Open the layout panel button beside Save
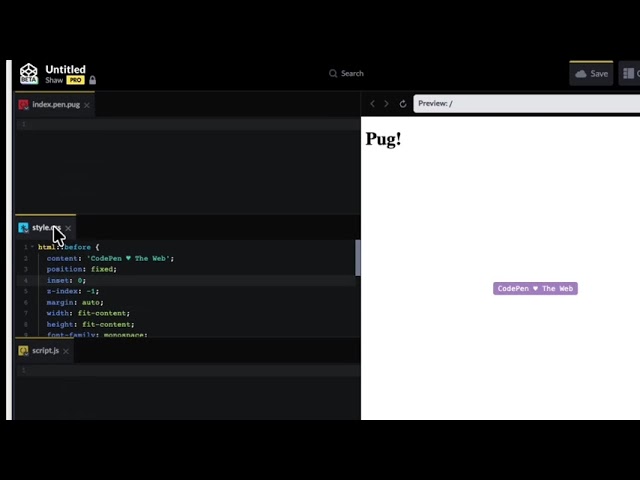This screenshot has width=640, height=480. pyautogui.click(x=629, y=73)
